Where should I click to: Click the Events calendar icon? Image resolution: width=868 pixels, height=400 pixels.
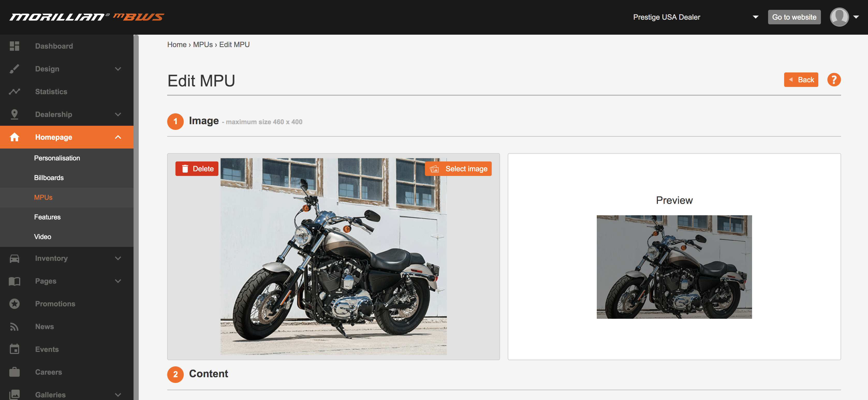click(x=14, y=349)
